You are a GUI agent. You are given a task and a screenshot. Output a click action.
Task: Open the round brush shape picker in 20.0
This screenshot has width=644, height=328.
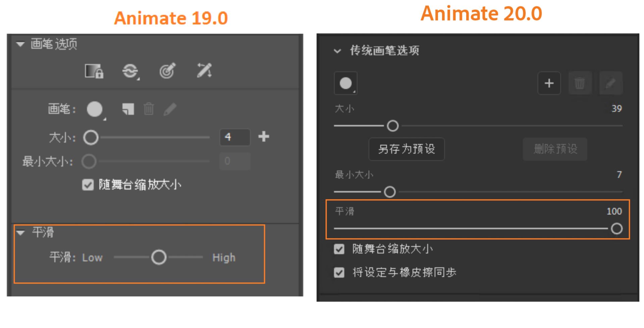click(x=346, y=83)
